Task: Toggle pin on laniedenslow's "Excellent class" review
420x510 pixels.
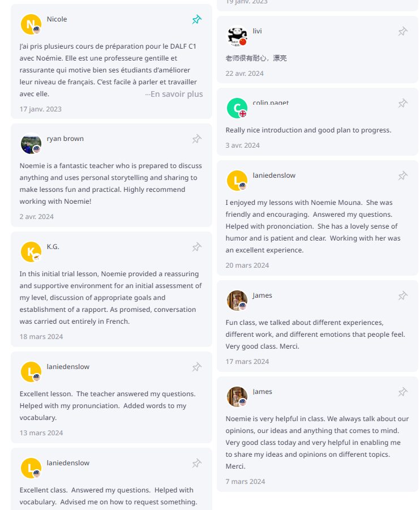Action: [196, 463]
